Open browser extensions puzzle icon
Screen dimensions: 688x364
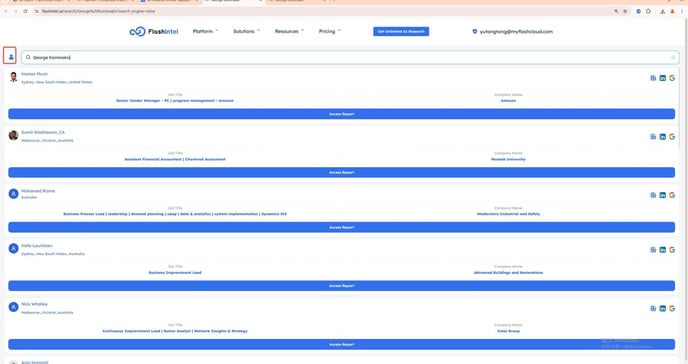click(x=648, y=11)
